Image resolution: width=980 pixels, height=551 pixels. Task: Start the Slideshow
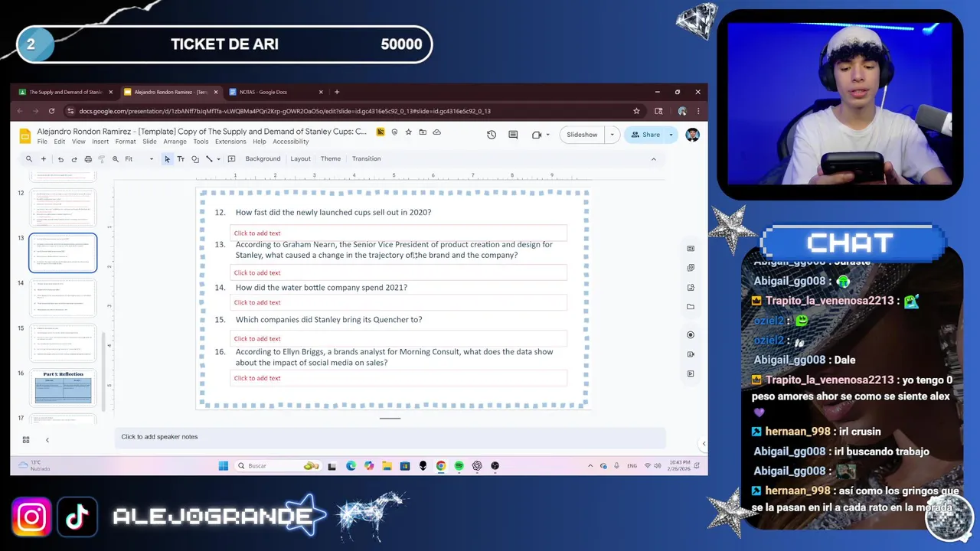point(582,135)
